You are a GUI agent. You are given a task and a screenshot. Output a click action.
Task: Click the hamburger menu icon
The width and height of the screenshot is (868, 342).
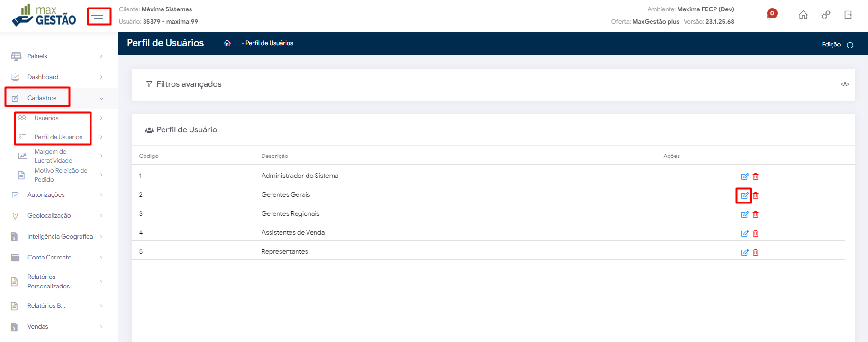[98, 16]
